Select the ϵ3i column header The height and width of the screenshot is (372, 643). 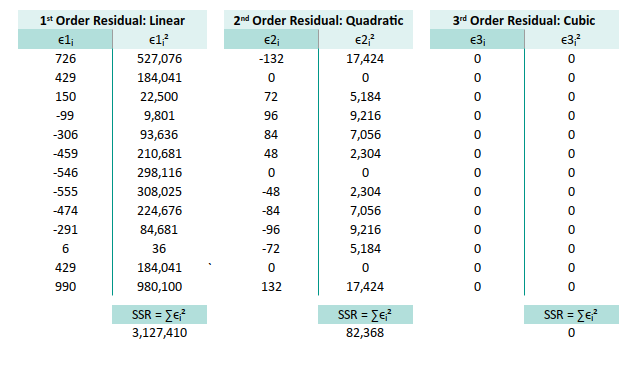(x=477, y=40)
